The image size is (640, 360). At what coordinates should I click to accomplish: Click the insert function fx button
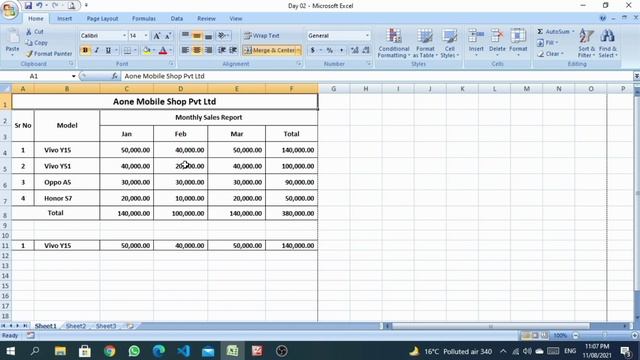click(x=115, y=76)
